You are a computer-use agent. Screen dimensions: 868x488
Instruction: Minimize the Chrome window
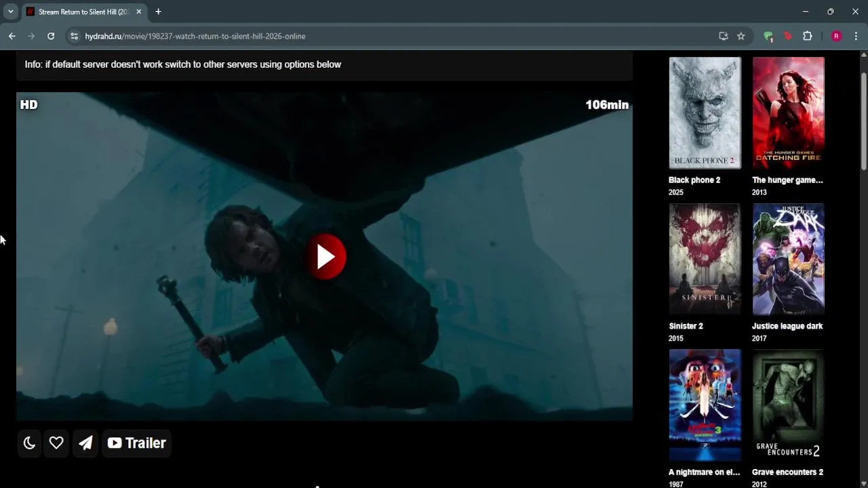coord(806,12)
